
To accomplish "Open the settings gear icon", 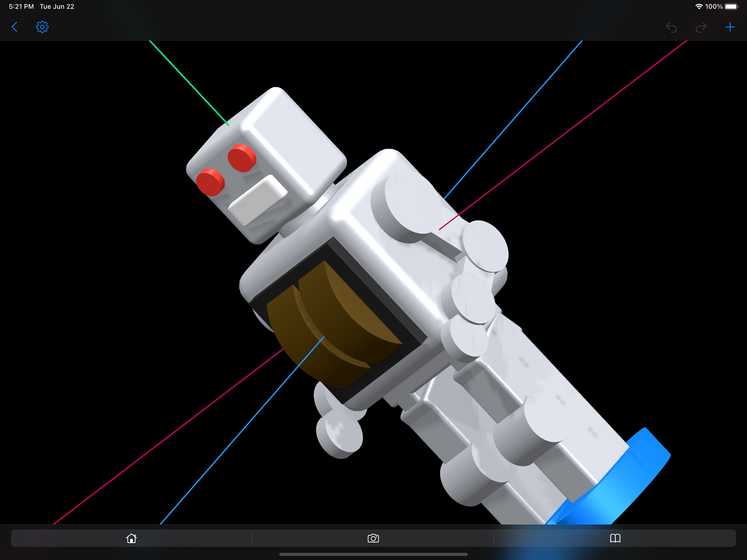I will pyautogui.click(x=42, y=27).
